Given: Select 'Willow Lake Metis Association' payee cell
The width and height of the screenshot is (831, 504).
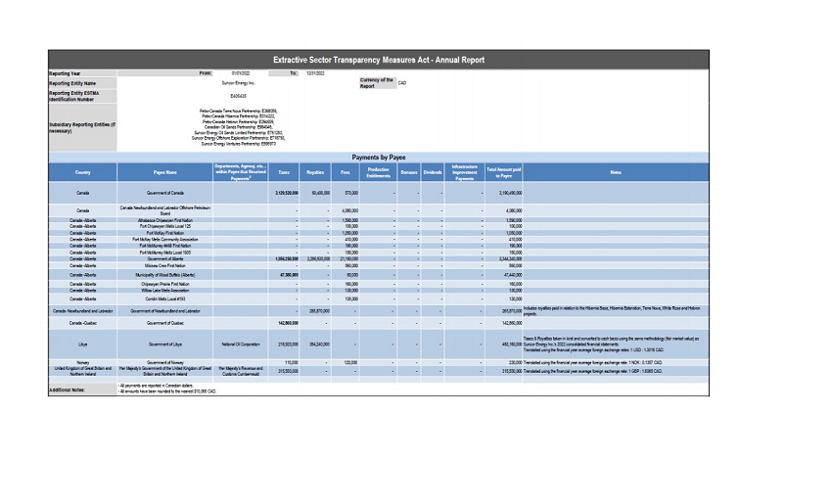Looking at the screenshot, I should click(x=165, y=291).
